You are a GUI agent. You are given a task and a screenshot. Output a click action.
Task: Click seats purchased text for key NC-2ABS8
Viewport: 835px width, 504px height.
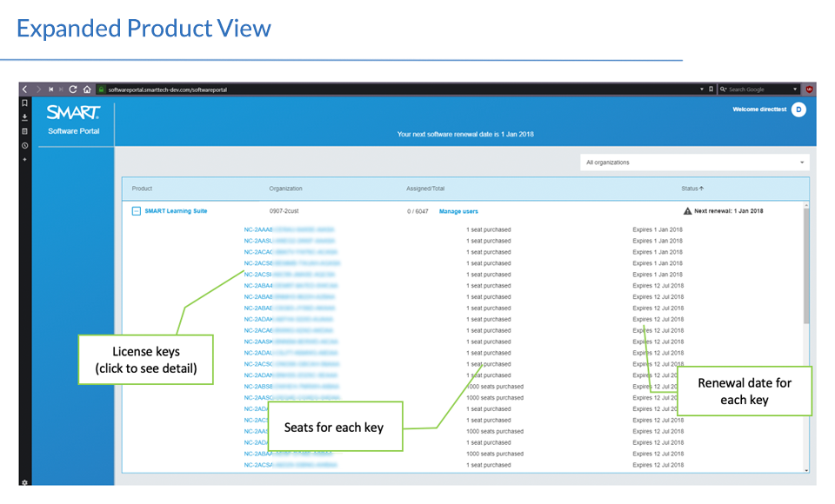coord(495,387)
